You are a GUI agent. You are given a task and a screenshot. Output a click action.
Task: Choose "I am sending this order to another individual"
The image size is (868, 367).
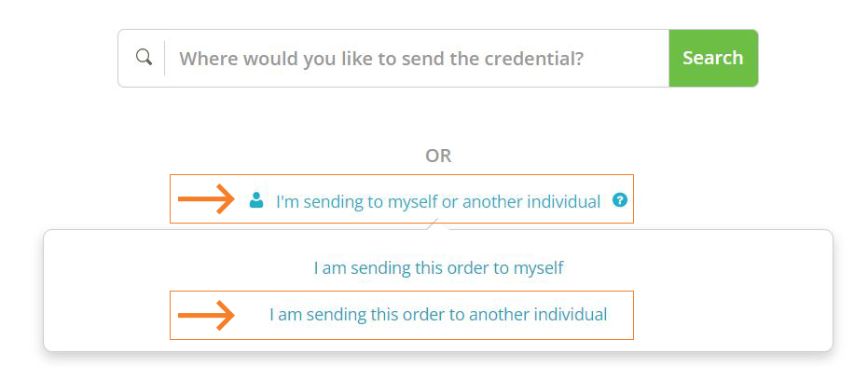438,315
